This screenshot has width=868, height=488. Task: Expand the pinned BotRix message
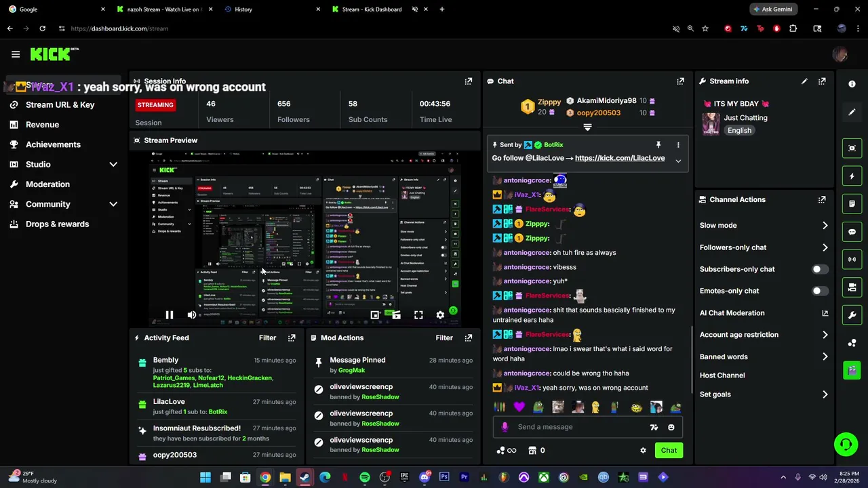pyautogui.click(x=678, y=161)
